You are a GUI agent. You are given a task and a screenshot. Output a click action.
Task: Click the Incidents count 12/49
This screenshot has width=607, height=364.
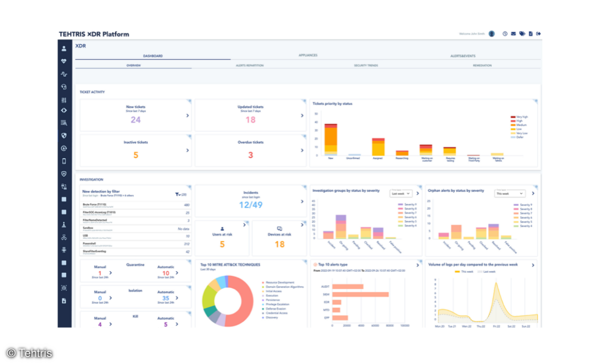pyautogui.click(x=251, y=205)
